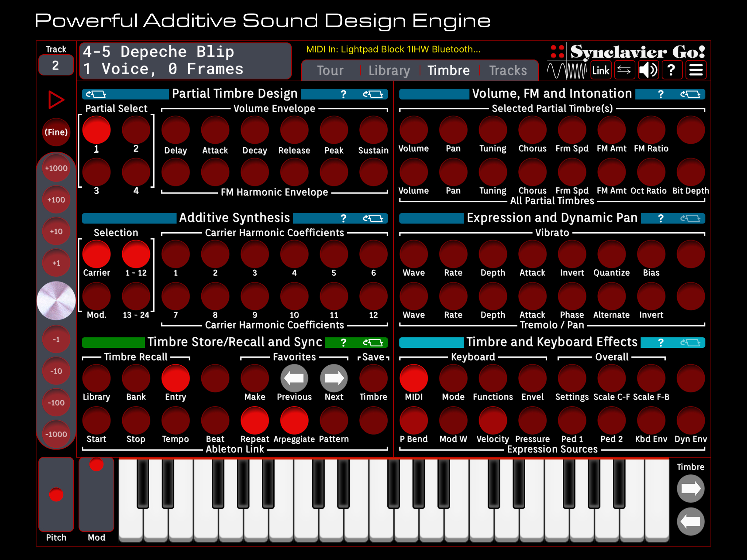Switch to the Tracks tab
The width and height of the screenshot is (747, 560).
(508, 70)
